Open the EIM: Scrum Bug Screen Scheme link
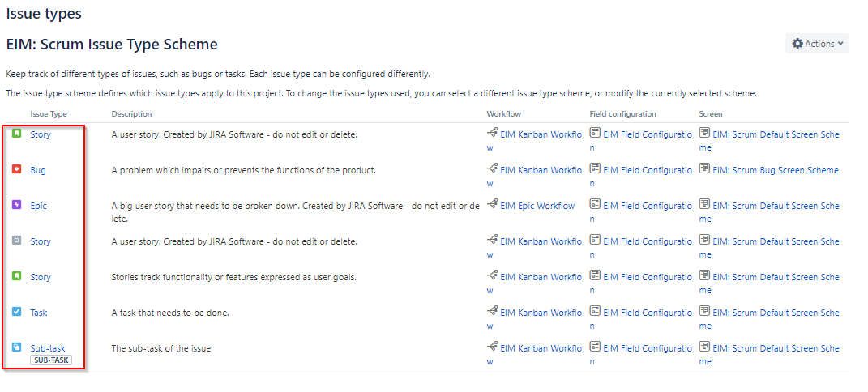This screenshot has height=392, width=868. [x=776, y=170]
